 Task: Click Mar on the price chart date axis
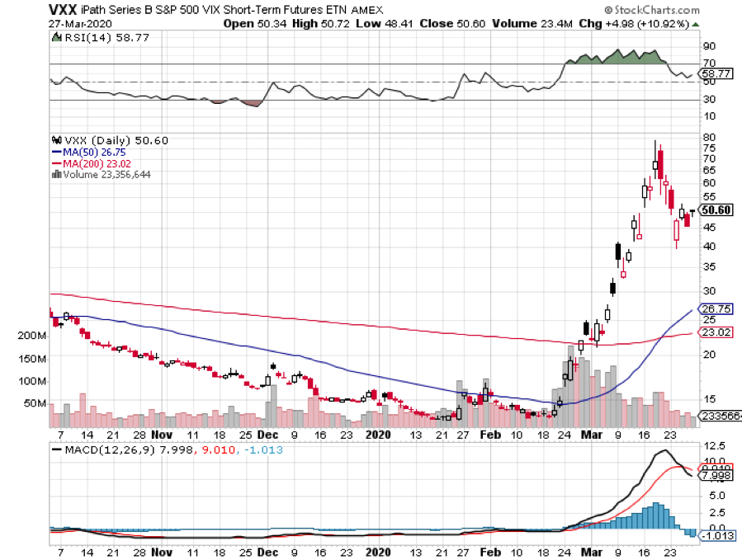[592, 435]
